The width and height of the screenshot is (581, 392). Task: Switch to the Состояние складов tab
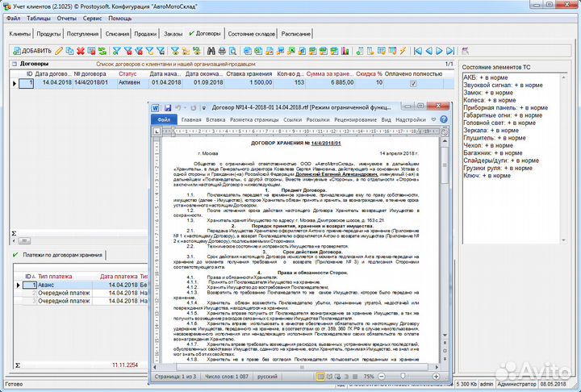tap(250, 34)
